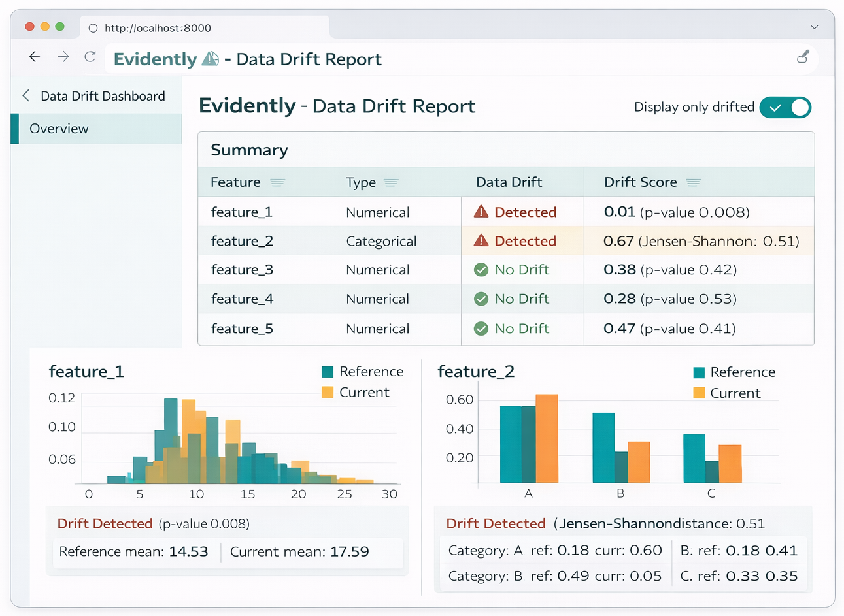Image resolution: width=844 pixels, height=616 pixels.
Task: Click the share icon in browser toolbar
Action: [803, 57]
